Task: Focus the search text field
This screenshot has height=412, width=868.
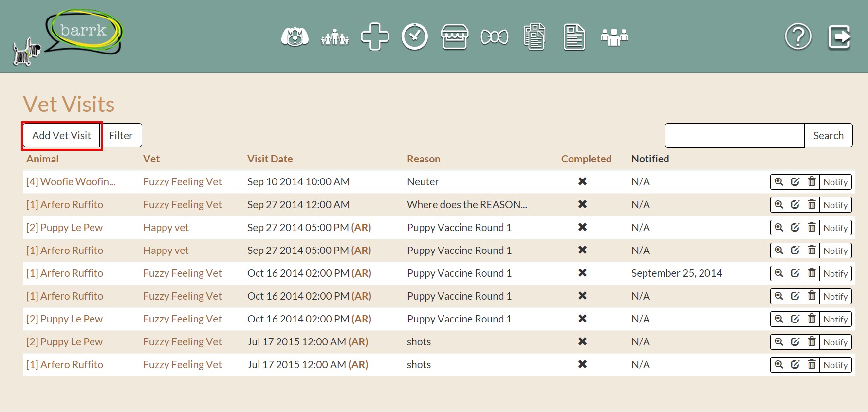Action: [735, 136]
